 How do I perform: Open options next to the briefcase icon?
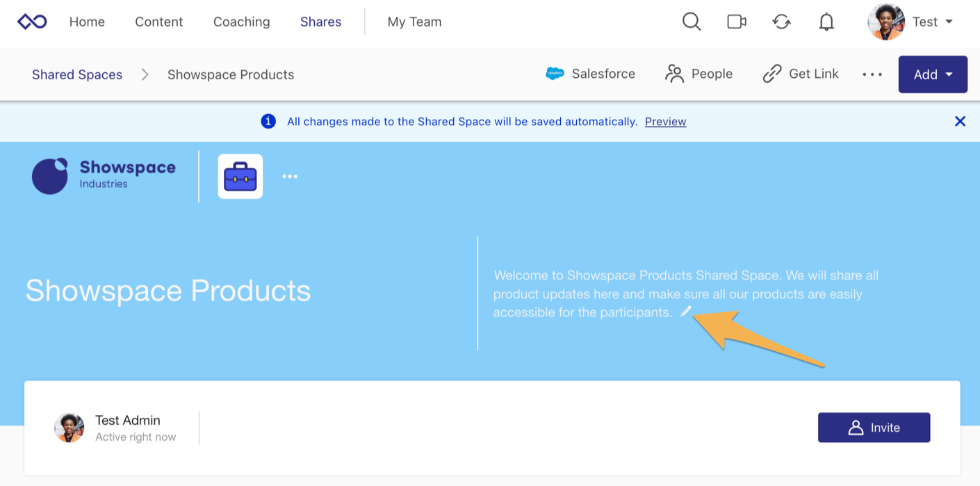coord(290,176)
